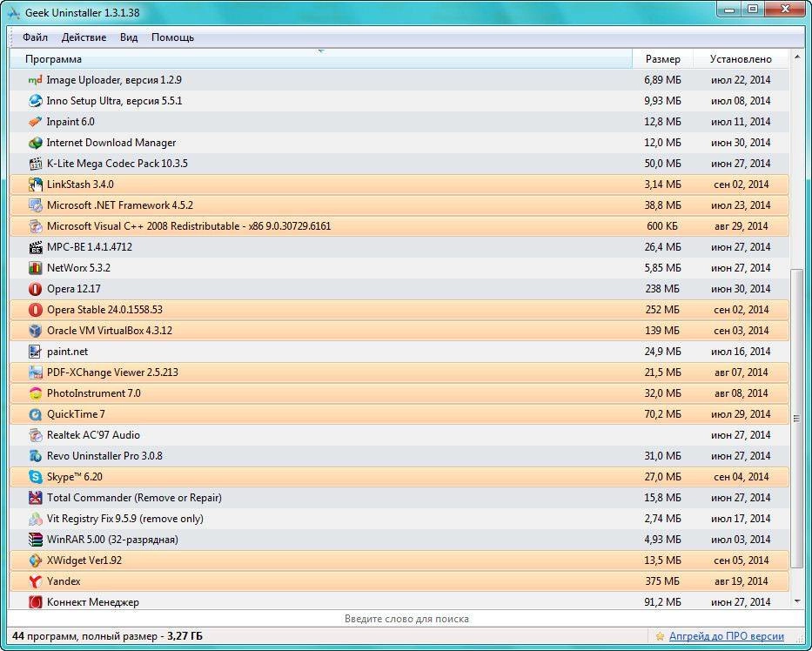Click the QuickTime 7 icon
This screenshot has width=812, height=651.
pyautogui.click(x=35, y=414)
